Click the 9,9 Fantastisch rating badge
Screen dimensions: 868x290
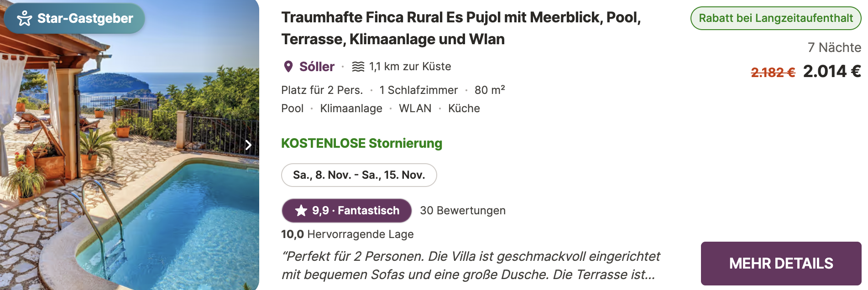[x=347, y=211]
